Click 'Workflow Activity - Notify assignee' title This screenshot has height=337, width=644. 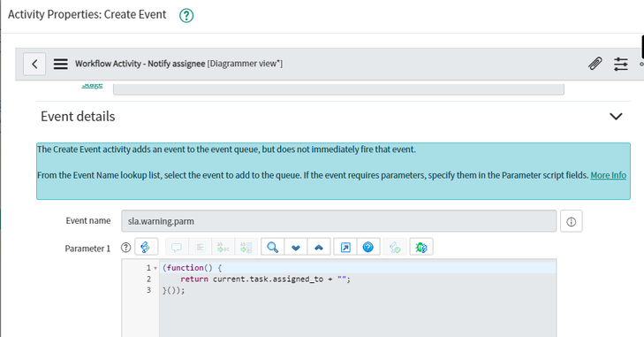140,64
